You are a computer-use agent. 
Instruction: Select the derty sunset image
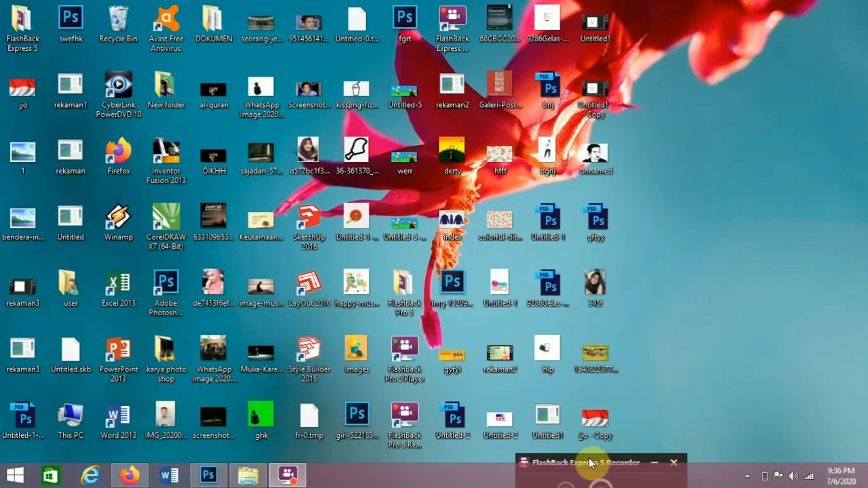tap(452, 157)
